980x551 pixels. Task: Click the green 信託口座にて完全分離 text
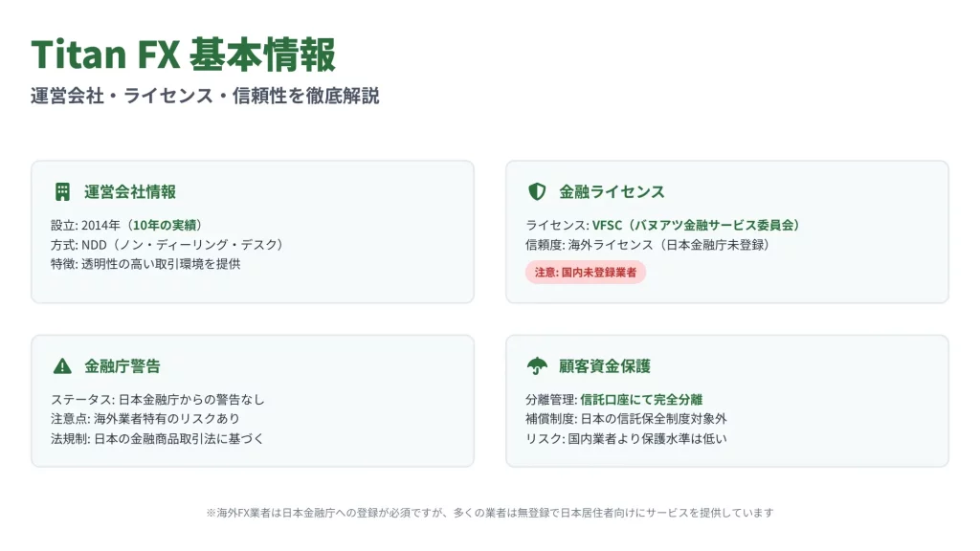click(x=641, y=400)
